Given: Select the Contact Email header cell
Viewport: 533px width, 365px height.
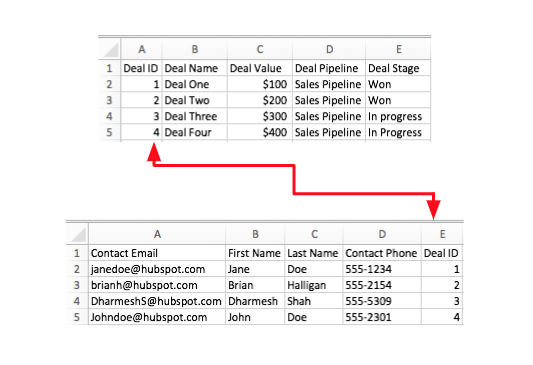Looking at the screenshot, I should coord(157,253).
